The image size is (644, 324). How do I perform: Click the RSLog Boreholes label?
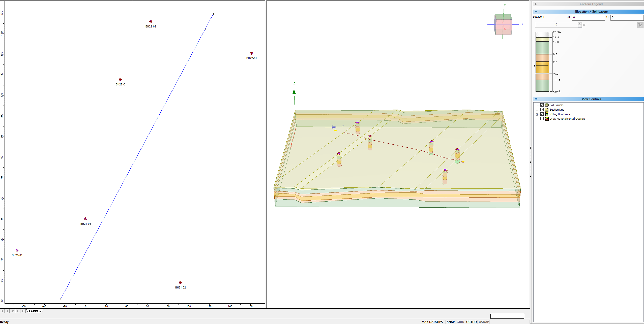(x=560, y=114)
